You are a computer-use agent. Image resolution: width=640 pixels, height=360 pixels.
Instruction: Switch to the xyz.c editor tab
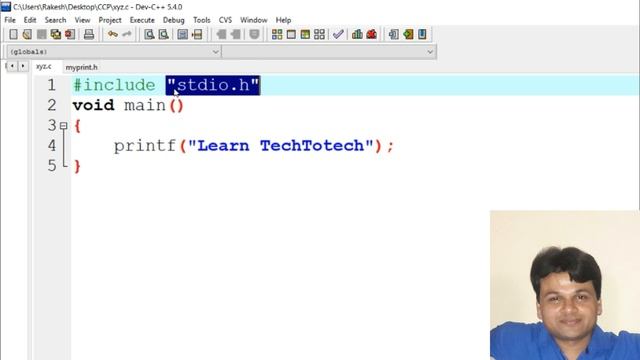tap(44, 67)
